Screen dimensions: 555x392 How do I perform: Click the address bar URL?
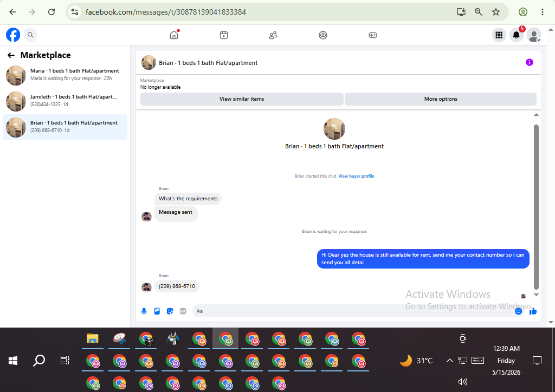(166, 12)
